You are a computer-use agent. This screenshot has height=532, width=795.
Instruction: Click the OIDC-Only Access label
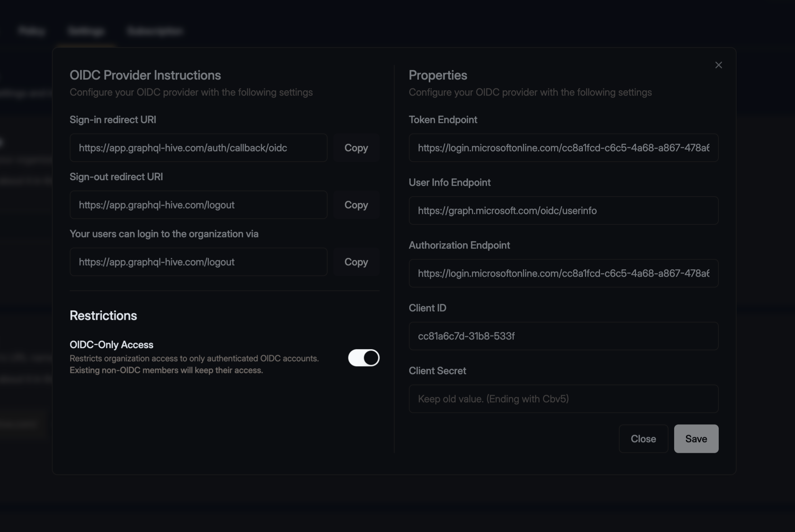pos(111,344)
